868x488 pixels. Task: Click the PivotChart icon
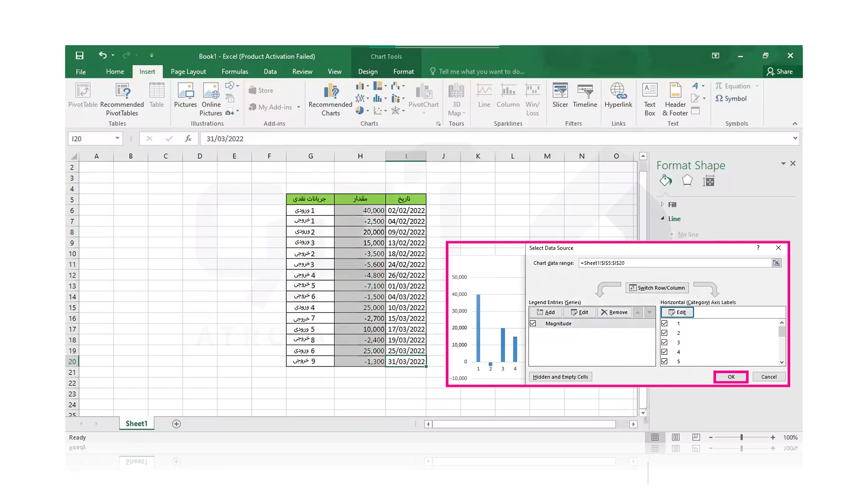424,96
